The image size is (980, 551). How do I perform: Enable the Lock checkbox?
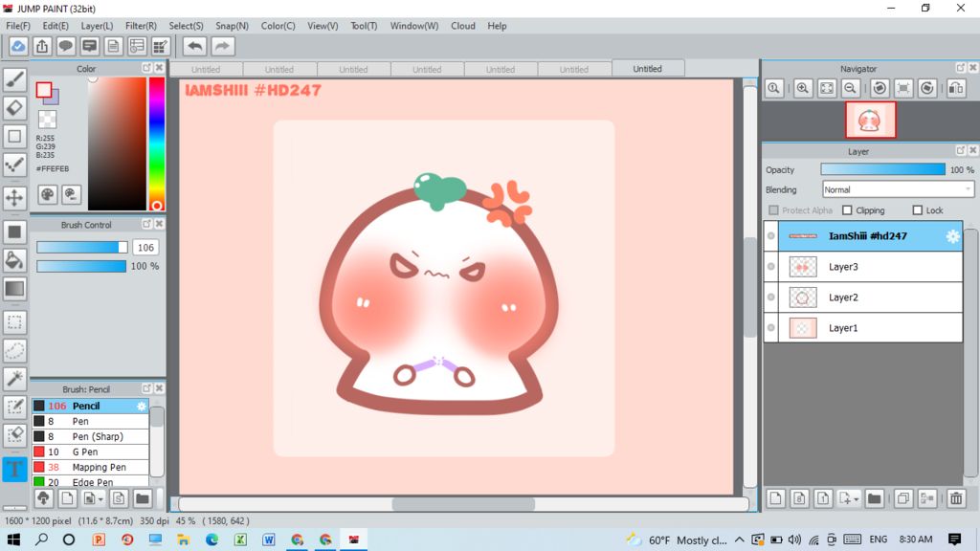pyautogui.click(x=918, y=210)
